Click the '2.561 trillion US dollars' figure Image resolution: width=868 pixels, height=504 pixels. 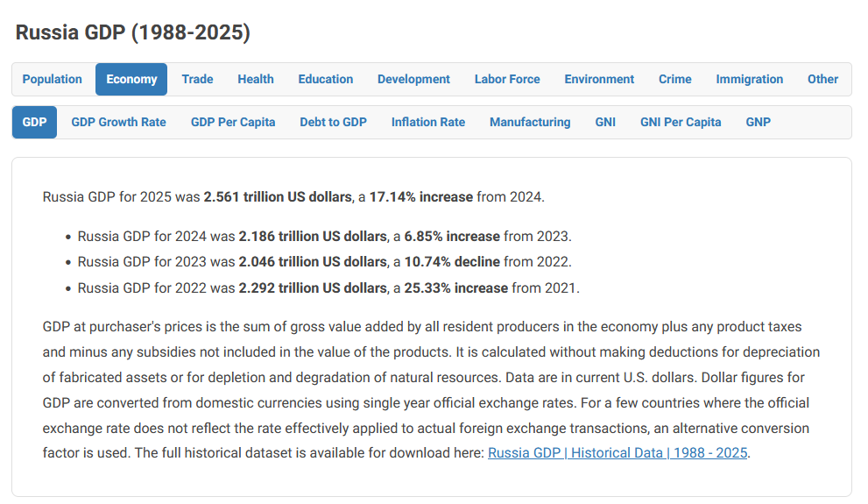278,197
